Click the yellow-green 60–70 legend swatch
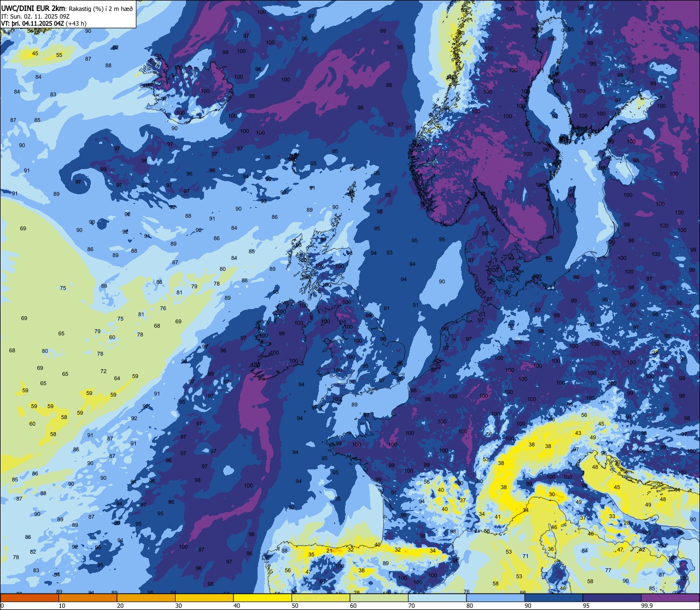 379,597
